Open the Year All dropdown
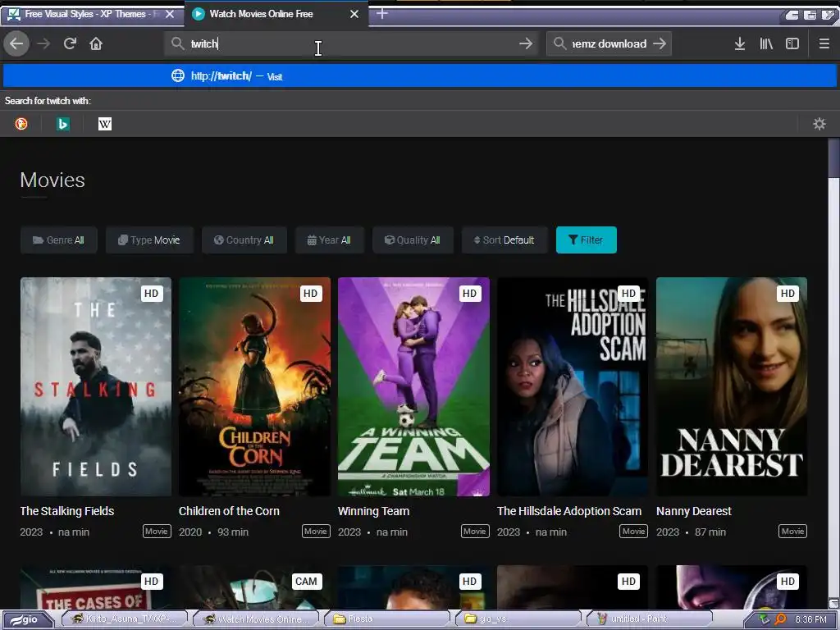The width and height of the screenshot is (840, 630). point(330,240)
